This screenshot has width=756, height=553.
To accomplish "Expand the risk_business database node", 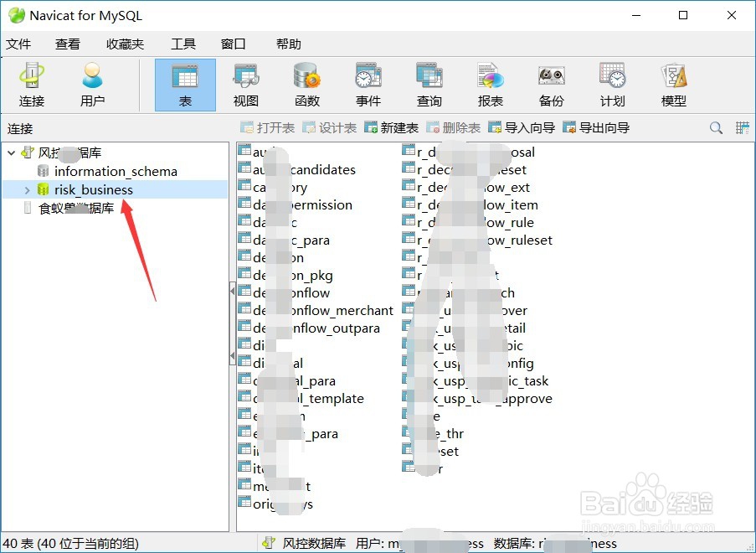I will pyautogui.click(x=27, y=189).
